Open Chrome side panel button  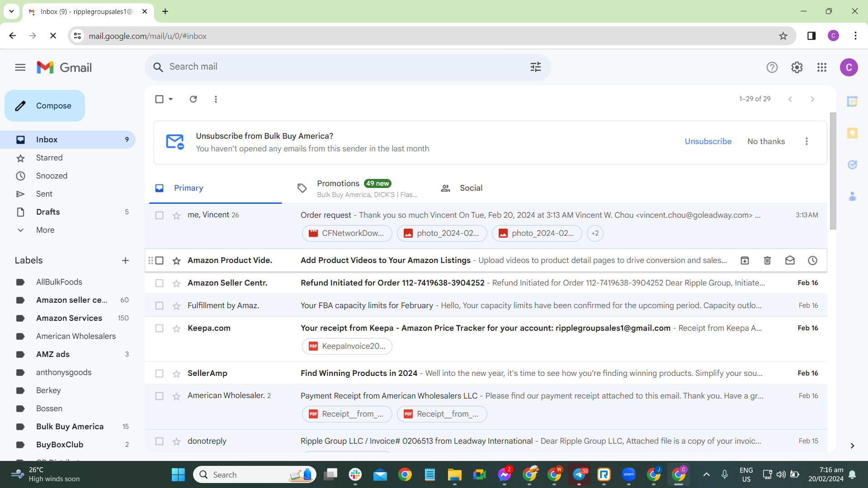coord(811,36)
